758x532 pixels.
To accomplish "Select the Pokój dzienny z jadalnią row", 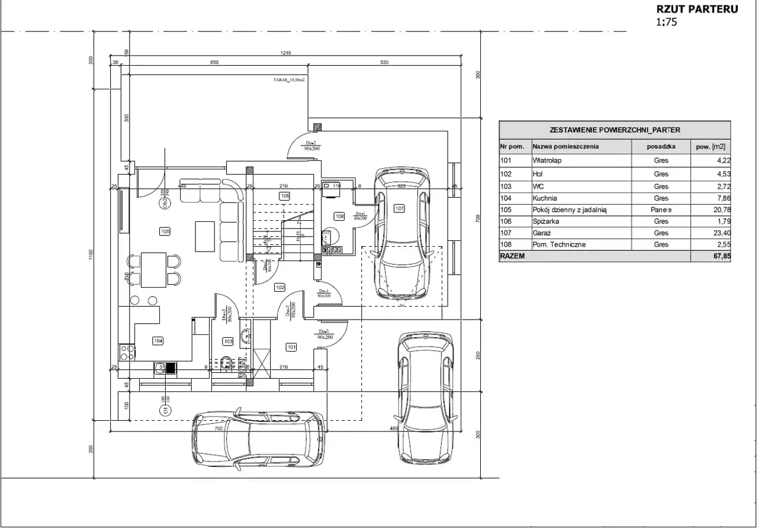I will (x=615, y=210).
